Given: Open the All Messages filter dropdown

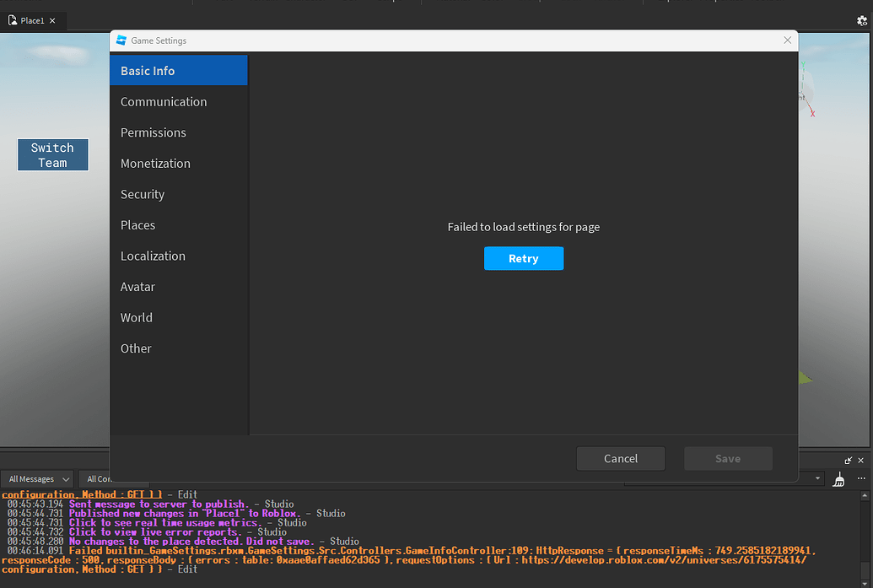Looking at the screenshot, I should (37, 478).
